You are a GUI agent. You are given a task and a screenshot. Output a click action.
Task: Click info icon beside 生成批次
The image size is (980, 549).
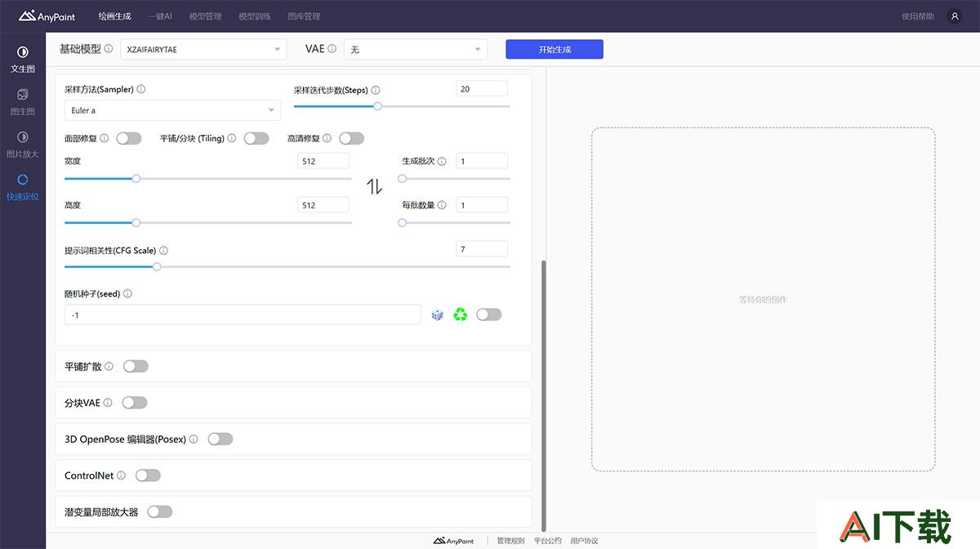pyautogui.click(x=442, y=162)
